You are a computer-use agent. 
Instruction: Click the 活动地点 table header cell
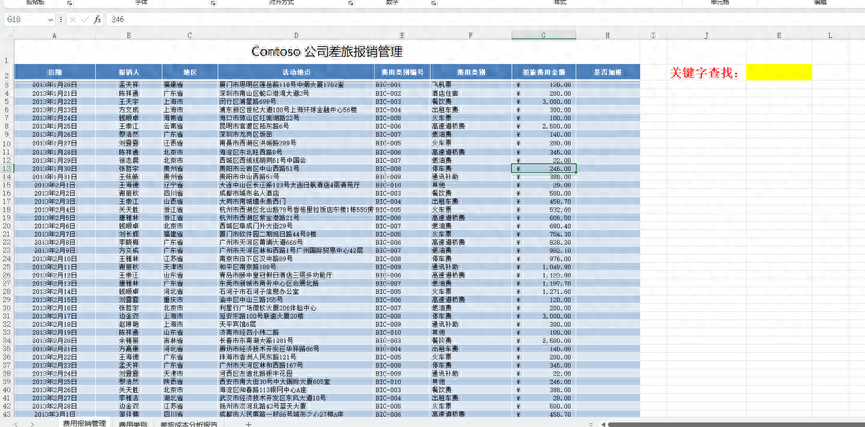point(296,72)
